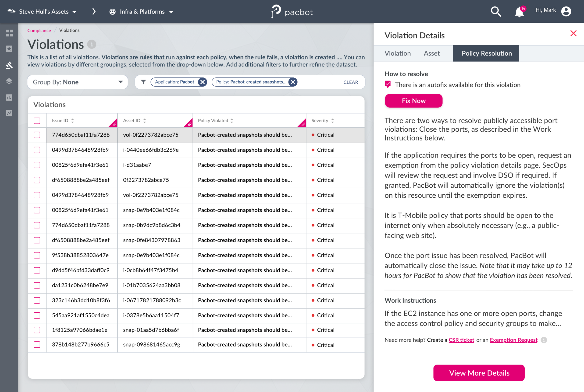
Task: Check the row with asset snap-0b9dc9b8d6c3b4
Action: 37,225
